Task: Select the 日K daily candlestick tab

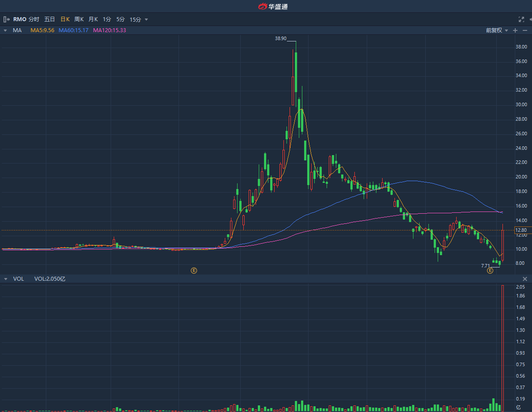Action: (x=65, y=19)
